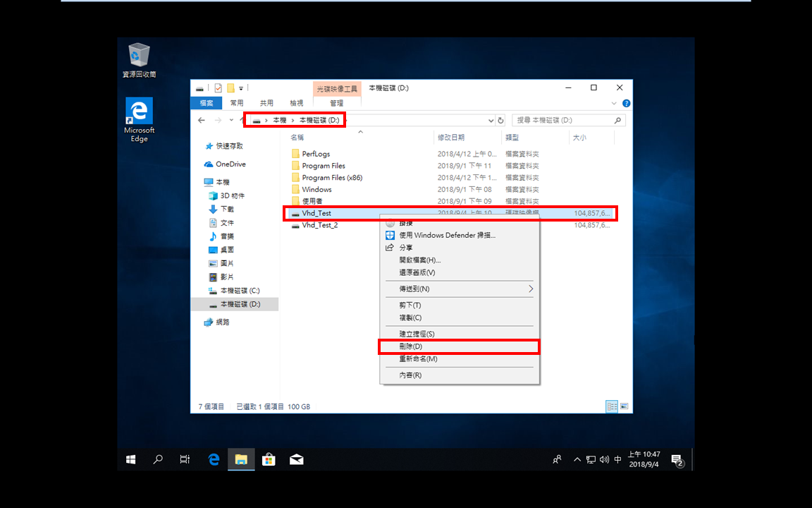Click 本機 in the address breadcrumb
Viewport: 812px width, 508px height.
point(280,120)
